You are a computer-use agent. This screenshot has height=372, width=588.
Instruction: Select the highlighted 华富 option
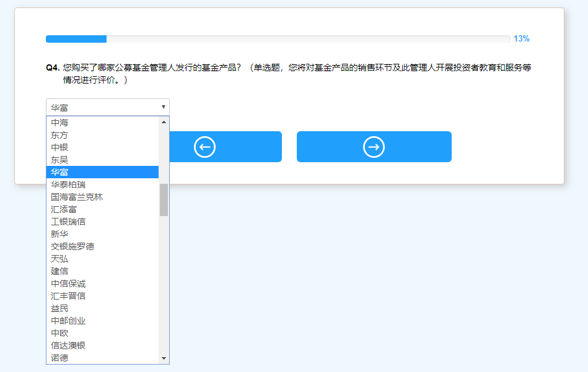pos(102,172)
